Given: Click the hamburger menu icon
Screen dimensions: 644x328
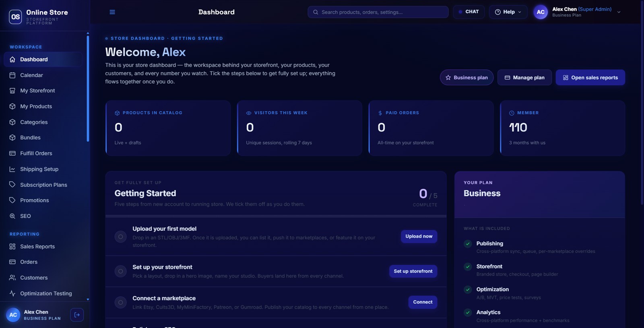Looking at the screenshot, I should click(112, 12).
